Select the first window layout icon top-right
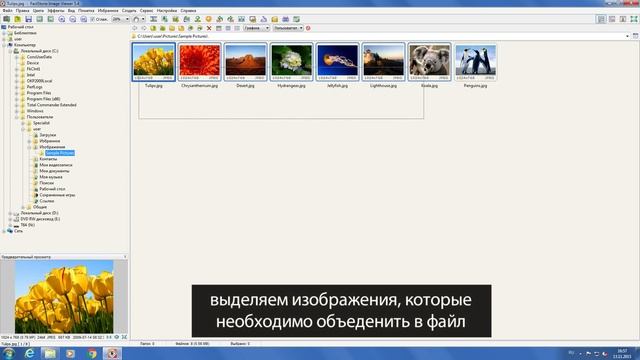The width and height of the screenshot is (640, 360). [601, 19]
